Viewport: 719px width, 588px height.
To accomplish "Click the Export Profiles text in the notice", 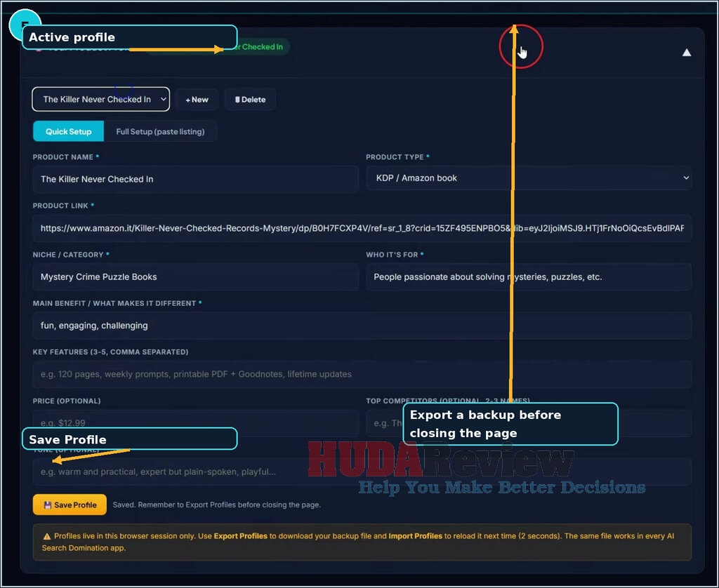I will tap(240, 536).
